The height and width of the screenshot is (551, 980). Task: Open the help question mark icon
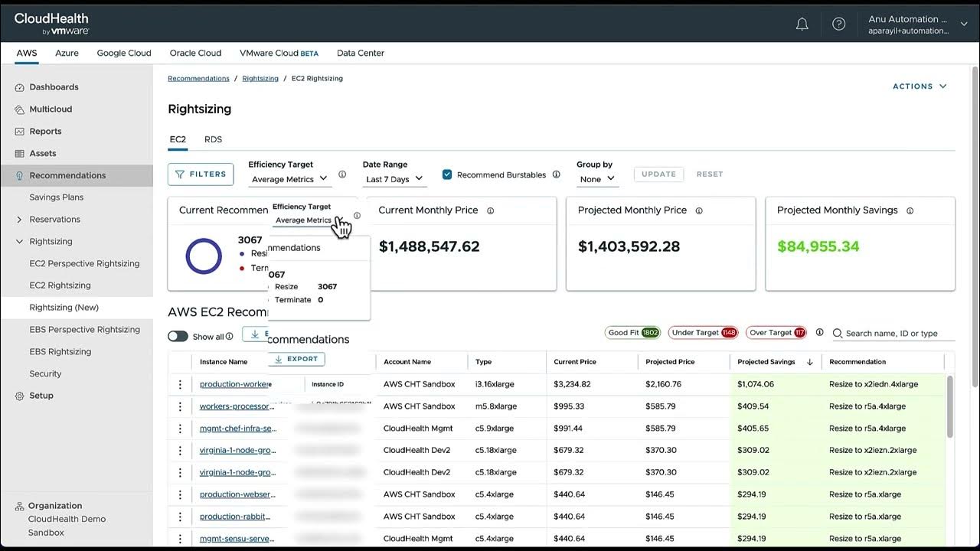[839, 24]
